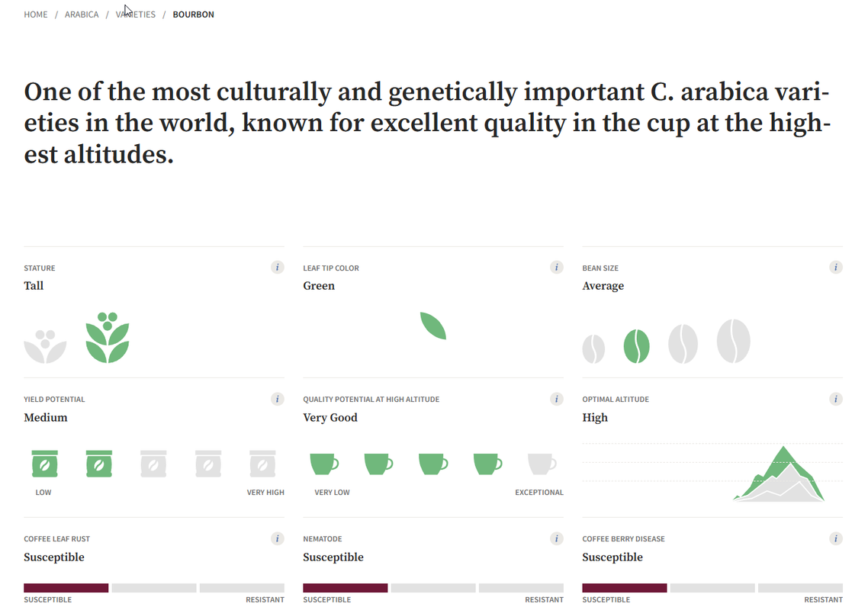The width and height of the screenshot is (868, 610).
Task: Show info for Bean Size
Action: [836, 268]
